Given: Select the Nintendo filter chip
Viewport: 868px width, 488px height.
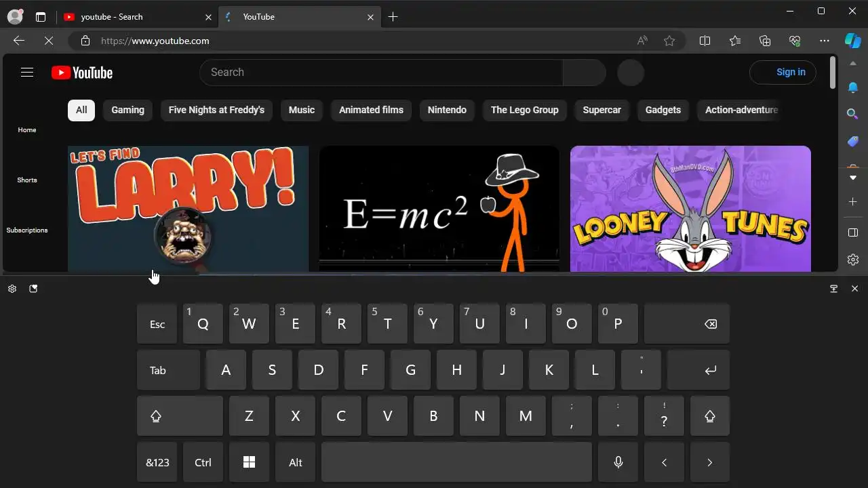Looking at the screenshot, I should [x=447, y=110].
